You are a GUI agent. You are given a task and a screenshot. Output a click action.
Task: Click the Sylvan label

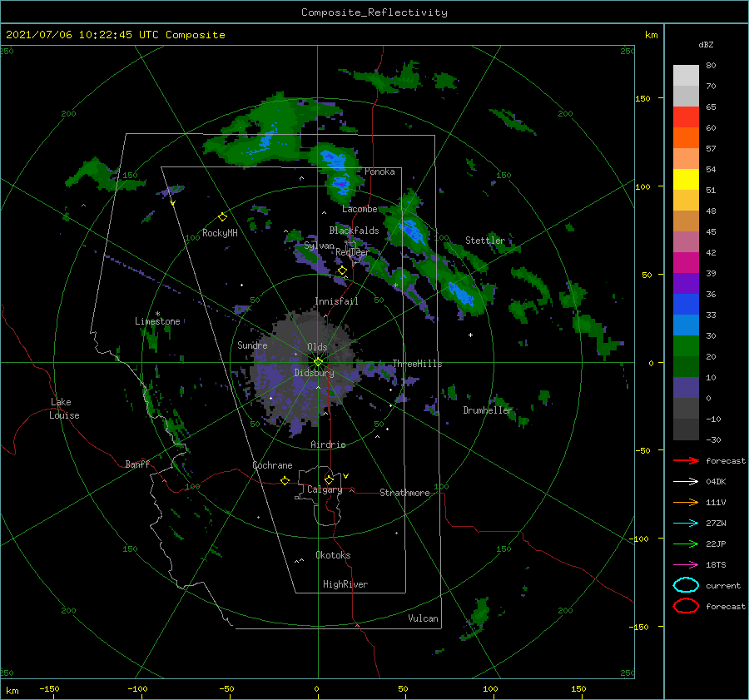pos(319,246)
